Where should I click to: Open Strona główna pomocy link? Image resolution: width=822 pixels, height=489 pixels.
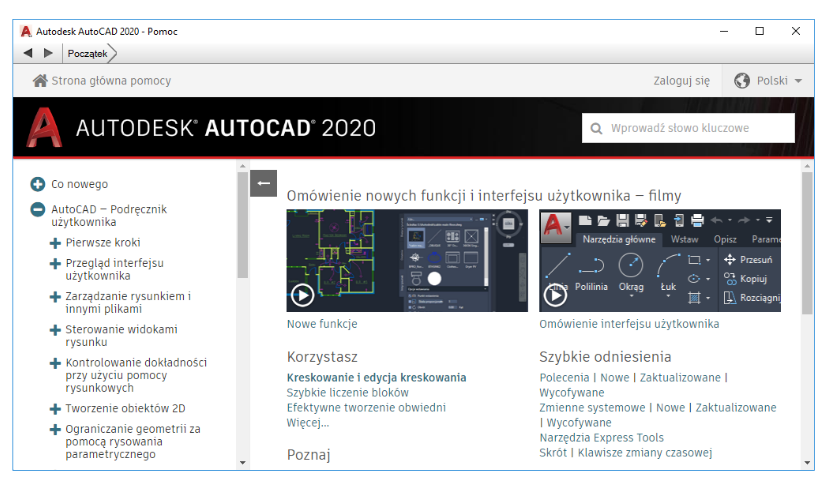tap(111, 81)
